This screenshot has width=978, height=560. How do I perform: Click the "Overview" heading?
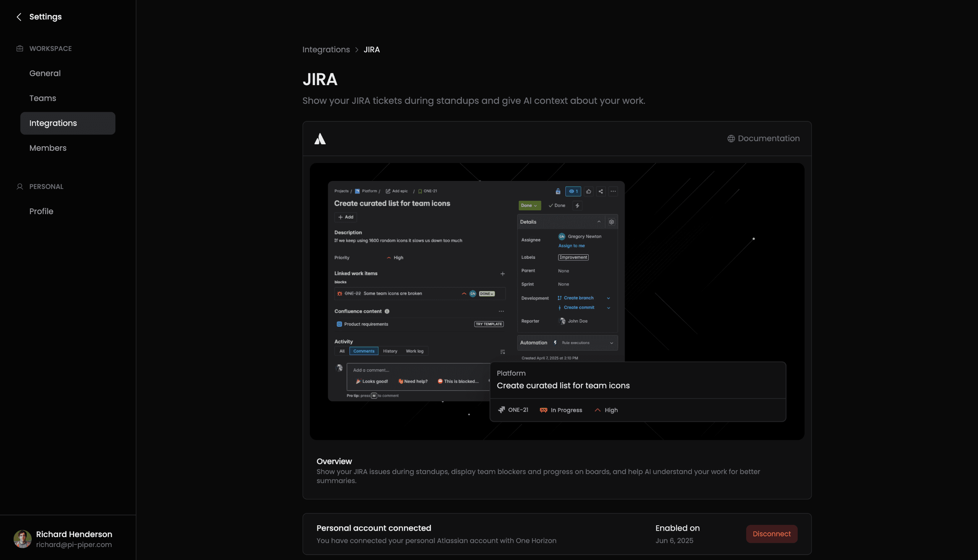click(x=334, y=461)
